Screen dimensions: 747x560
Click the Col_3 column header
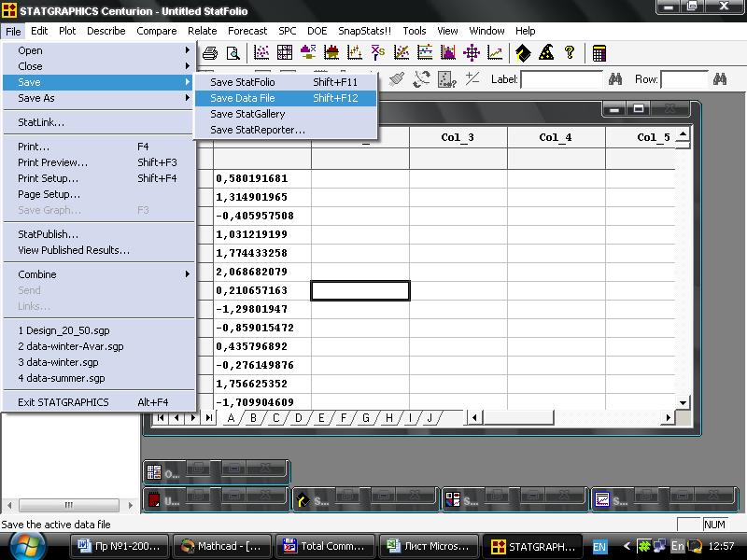[x=458, y=137]
